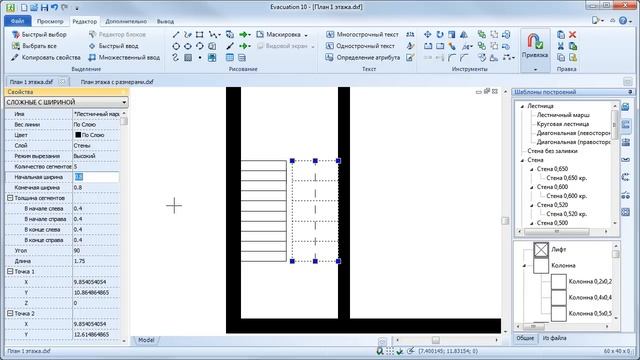Click Быстрый ввод quick input
The image size is (640, 360).
click(x=114, y=46)
